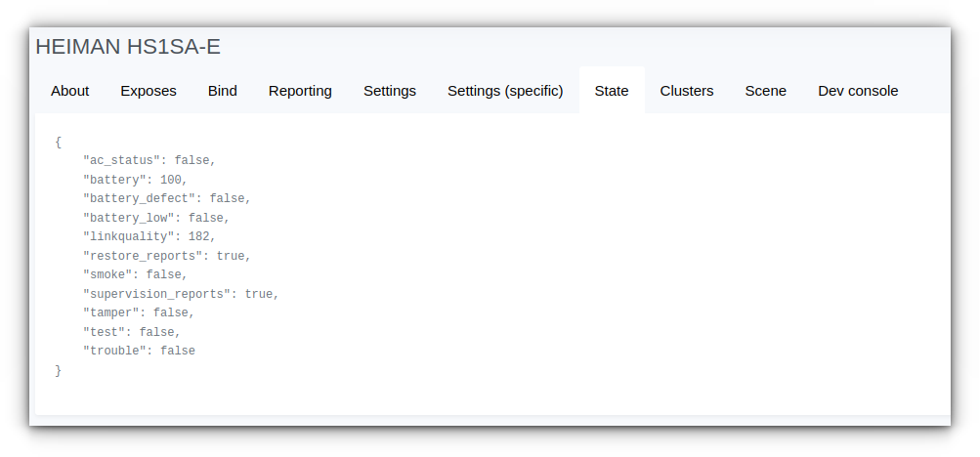Viewport: 980px width, 457px height.
Task: Open the About tab
Action: (70, 91)
